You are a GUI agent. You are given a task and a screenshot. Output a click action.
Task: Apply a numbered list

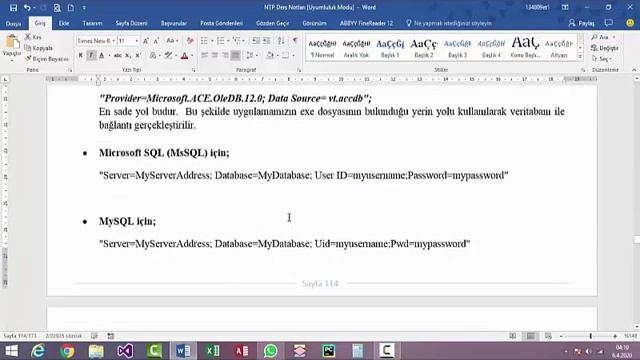tap(220, 41)
